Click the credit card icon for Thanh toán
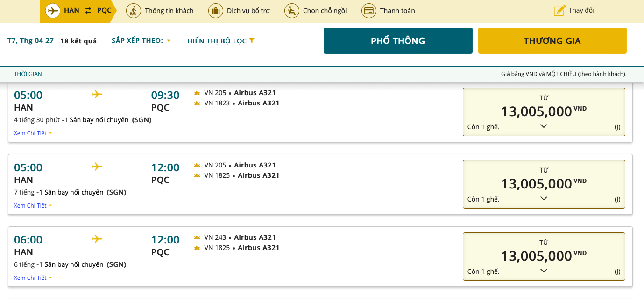Viewport: 644px width, 299px height. [369, 10]
